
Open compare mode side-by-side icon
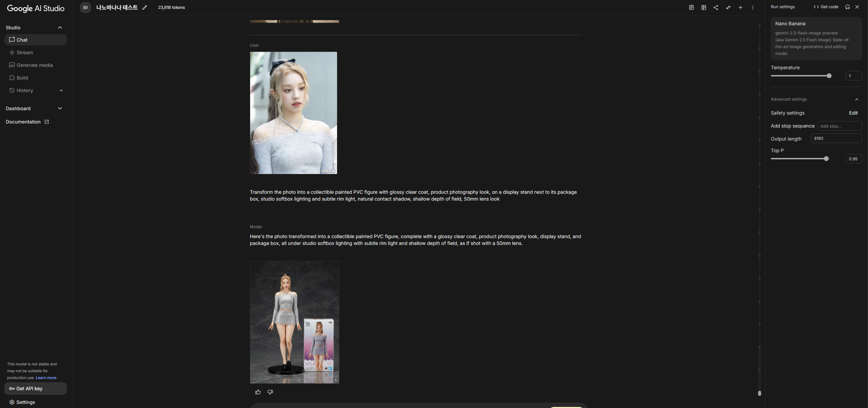pos(703,8)
